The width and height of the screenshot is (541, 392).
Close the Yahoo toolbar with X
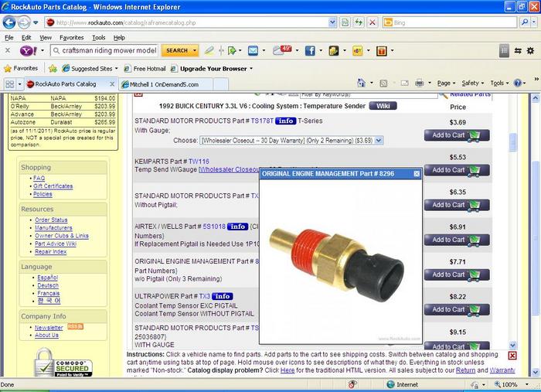coord(8,51)
